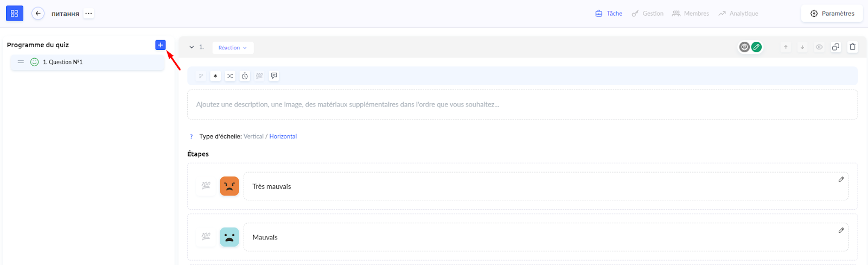
Task: Toggle the required asterisk option
Action: click(215, 76)
